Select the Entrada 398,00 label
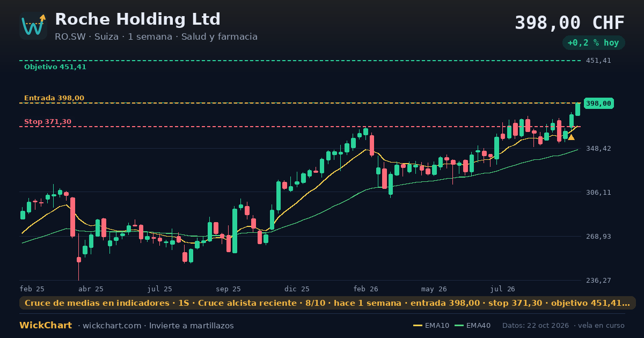 pos(54,98)
